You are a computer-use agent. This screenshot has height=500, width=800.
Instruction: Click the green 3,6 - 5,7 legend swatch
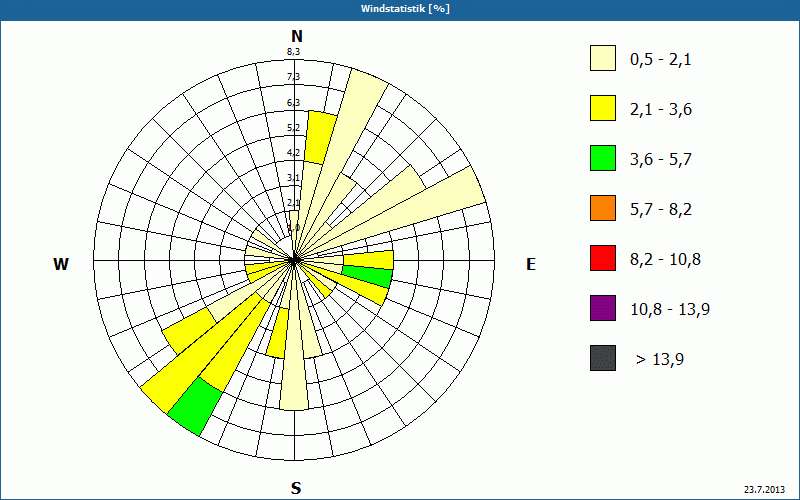click(603, 158)
